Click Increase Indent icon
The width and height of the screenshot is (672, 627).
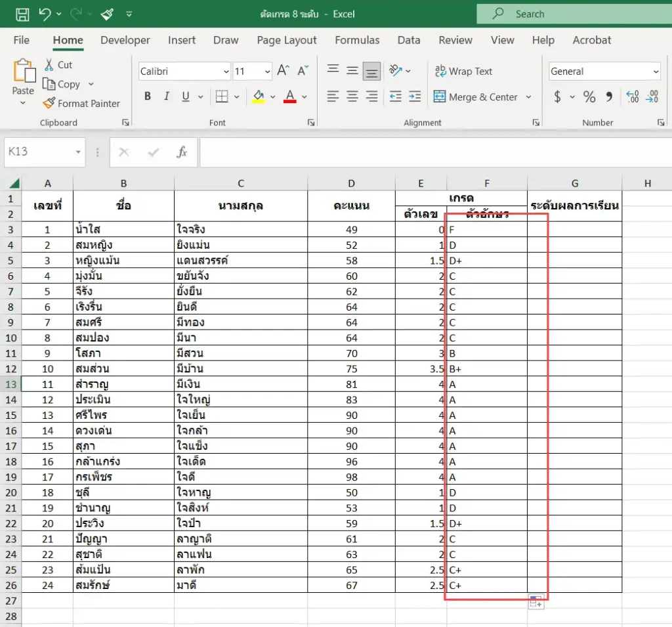tap(415, 96)
